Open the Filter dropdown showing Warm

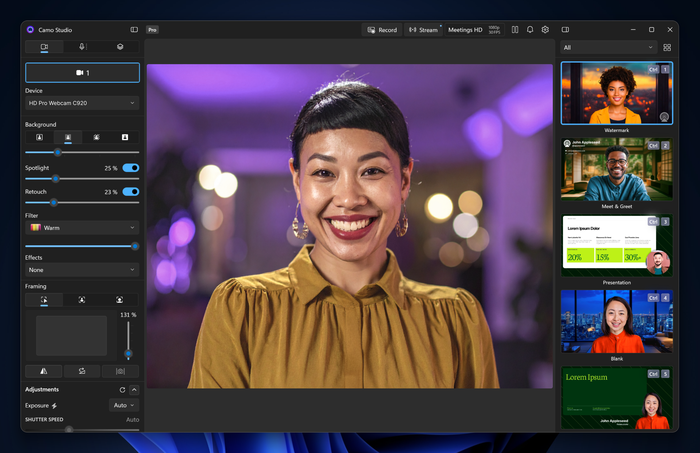point(82,228)
